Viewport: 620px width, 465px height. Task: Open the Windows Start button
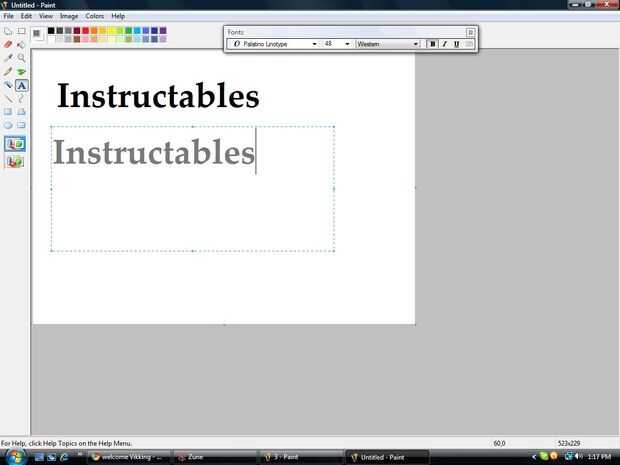(x=16, y=457)
